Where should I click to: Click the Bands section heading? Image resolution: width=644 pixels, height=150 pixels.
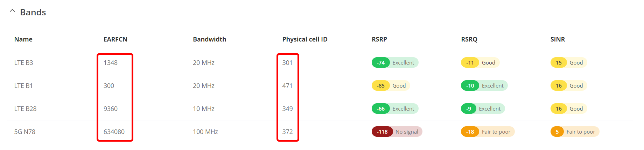point(33,12)
